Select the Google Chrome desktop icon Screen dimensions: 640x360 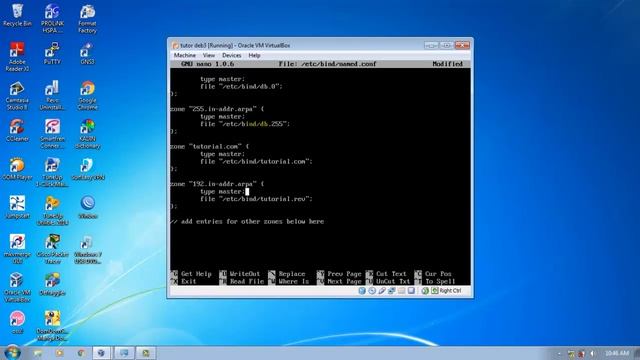pyautogui.click(x=87, y=96)
